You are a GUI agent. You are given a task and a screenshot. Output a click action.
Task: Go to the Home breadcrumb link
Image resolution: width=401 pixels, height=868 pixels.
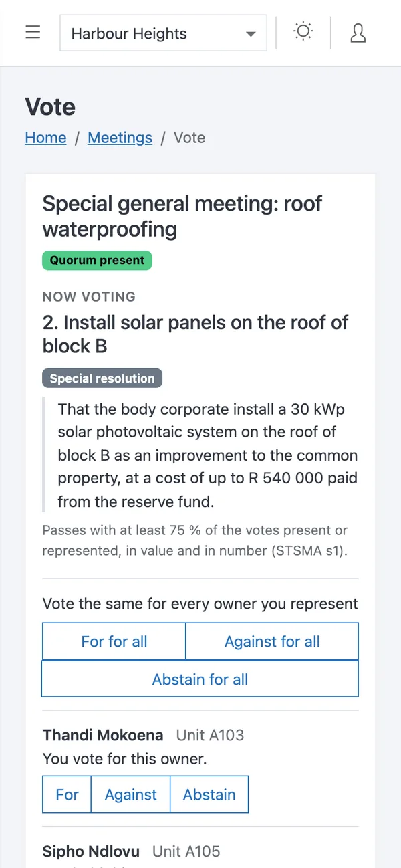(45, 138)
